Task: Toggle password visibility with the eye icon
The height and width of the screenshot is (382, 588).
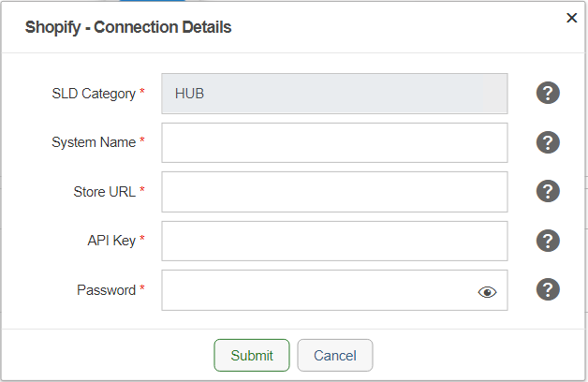Action: [487, 292]
